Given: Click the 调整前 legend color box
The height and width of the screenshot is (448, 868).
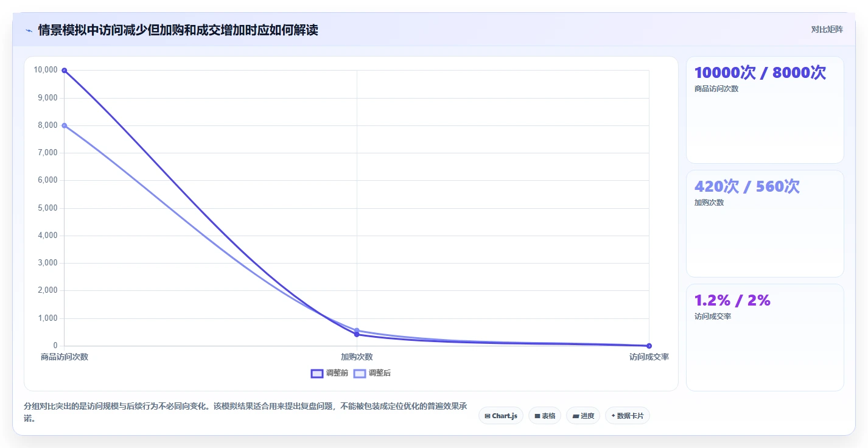Looking at the screenshot, I should 317,373.
